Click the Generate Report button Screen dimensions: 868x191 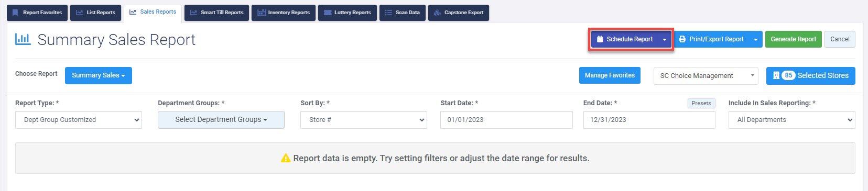pos(794,39)
